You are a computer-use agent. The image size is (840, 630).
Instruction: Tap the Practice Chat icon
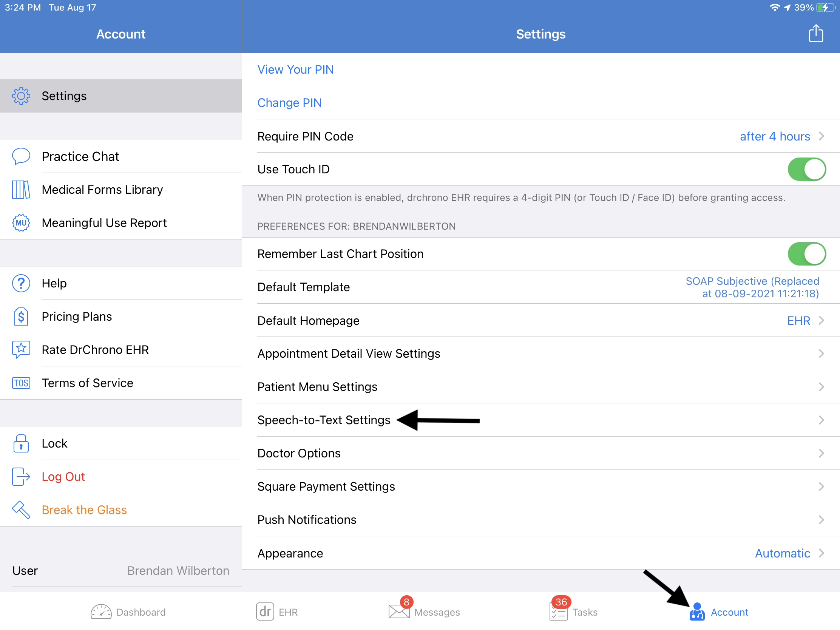[20, 156]
